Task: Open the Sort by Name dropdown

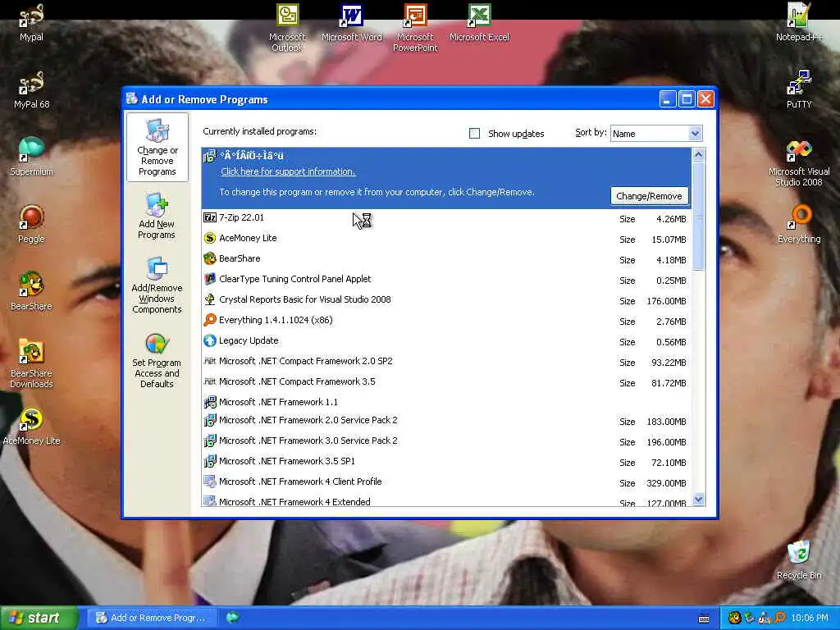Action: click(655, 134)
